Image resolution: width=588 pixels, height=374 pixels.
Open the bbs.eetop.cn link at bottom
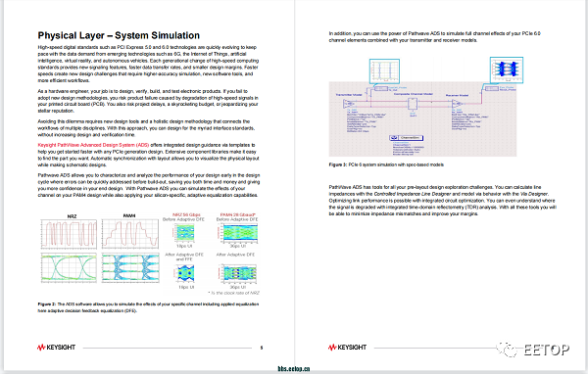coord(294,369)
